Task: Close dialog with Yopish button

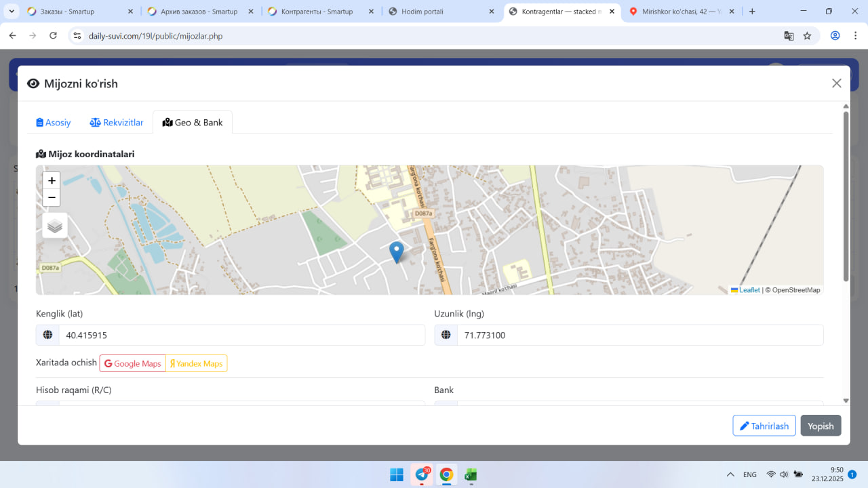Action: coord(821,426)
